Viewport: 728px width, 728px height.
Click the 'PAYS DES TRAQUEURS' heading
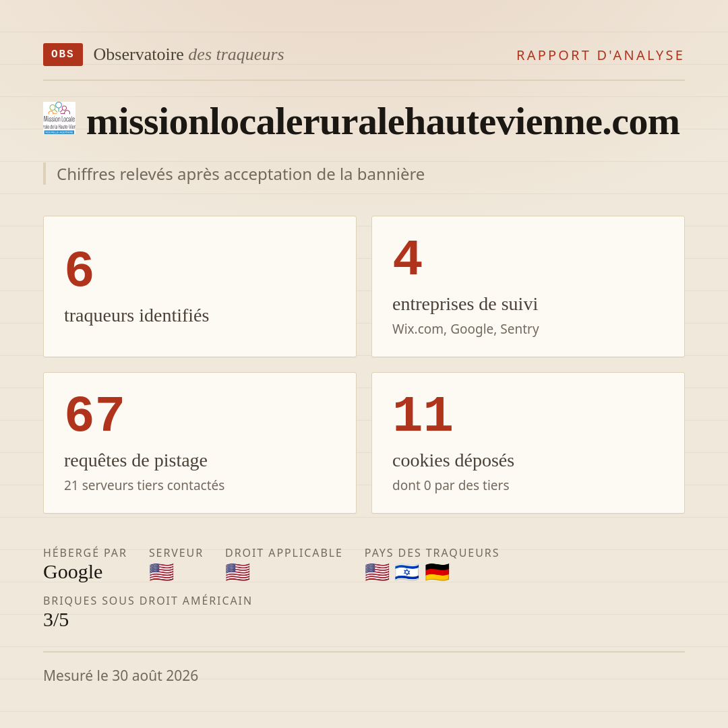[432, 553]
